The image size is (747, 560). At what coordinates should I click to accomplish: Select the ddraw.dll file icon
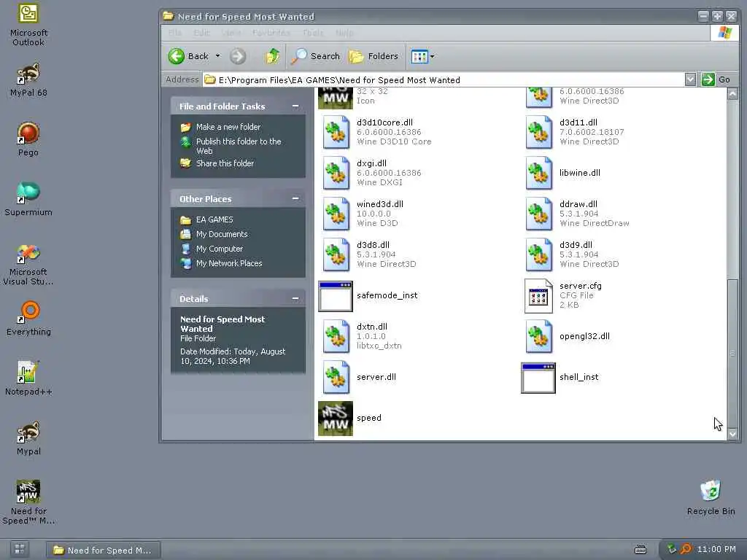click(x=539, y=214)
